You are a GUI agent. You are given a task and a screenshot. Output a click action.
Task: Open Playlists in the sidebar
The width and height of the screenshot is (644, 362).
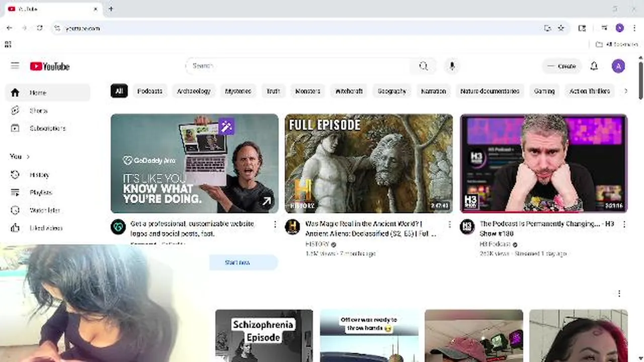click(48, 193)
